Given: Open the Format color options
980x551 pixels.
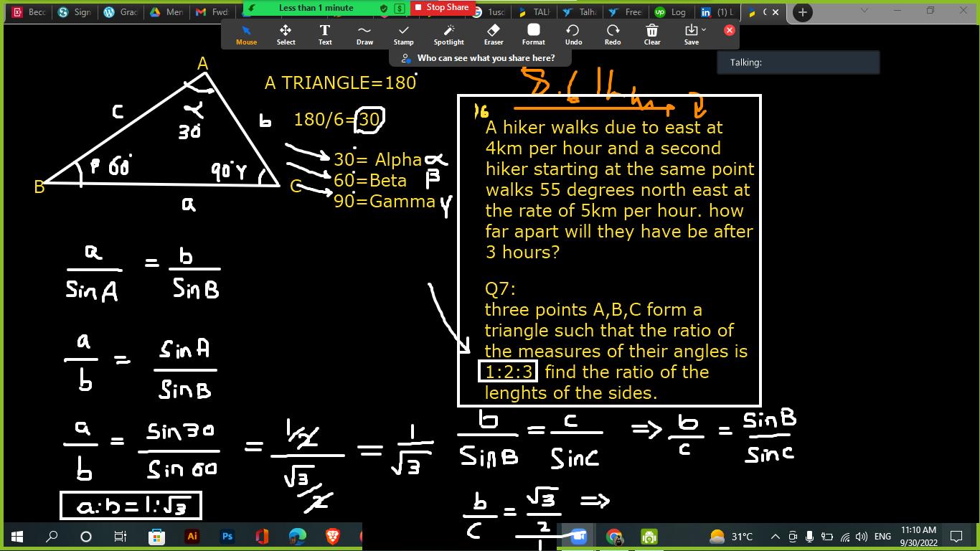Looking at the screenshot, I should (533, 34).
